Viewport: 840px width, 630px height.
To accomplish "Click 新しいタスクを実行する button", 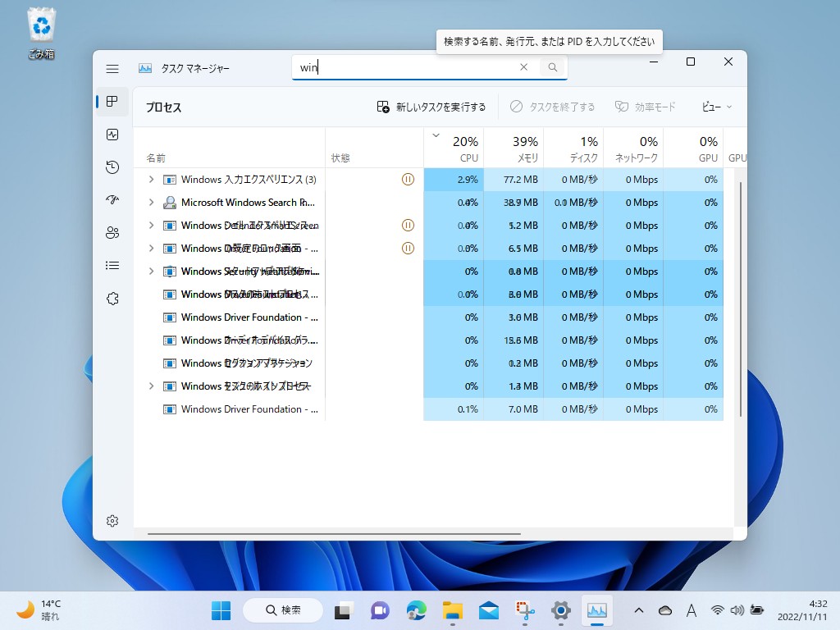I will [x=431, y=107].
